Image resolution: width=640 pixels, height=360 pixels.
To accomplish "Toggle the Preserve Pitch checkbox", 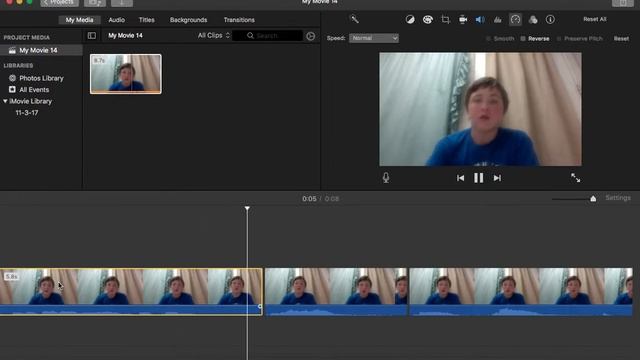I will [x=559, y=39].
